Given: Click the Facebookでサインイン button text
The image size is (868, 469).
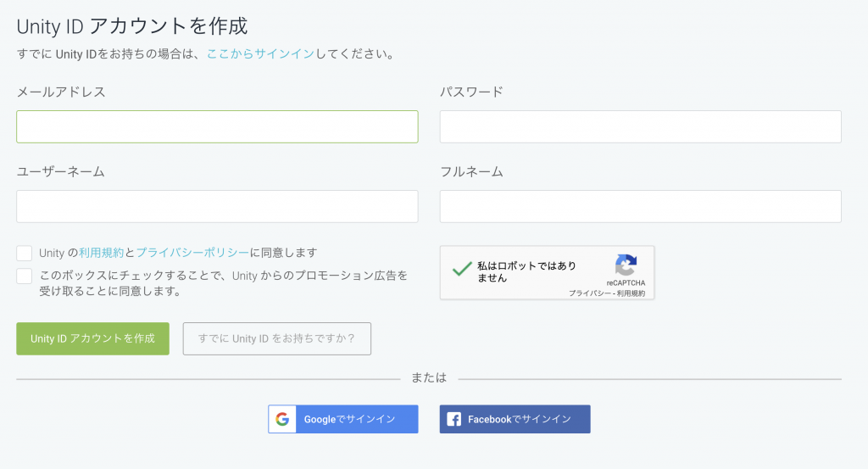Looking at the screenshot, I should pyautogui.click(x=519, y=419).
